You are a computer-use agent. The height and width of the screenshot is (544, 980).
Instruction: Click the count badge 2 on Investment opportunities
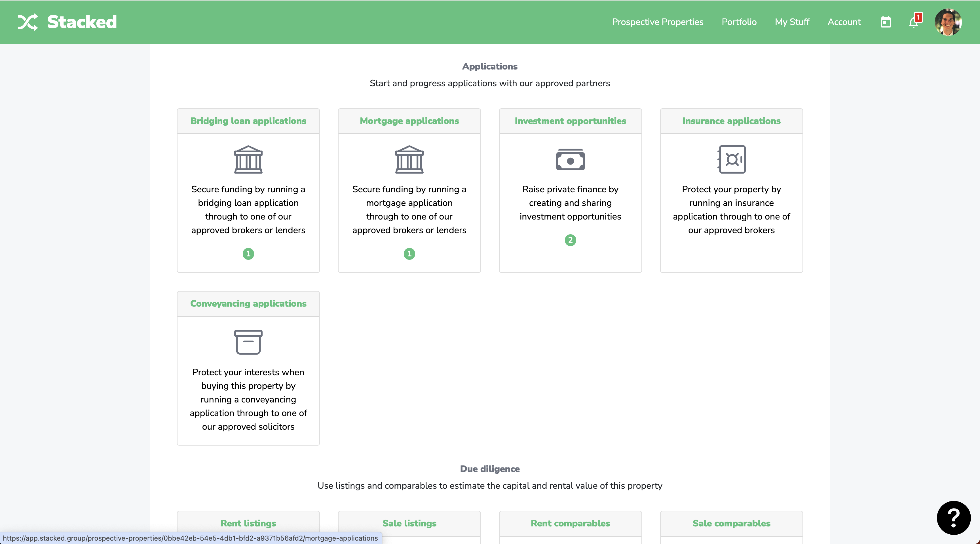570,240
